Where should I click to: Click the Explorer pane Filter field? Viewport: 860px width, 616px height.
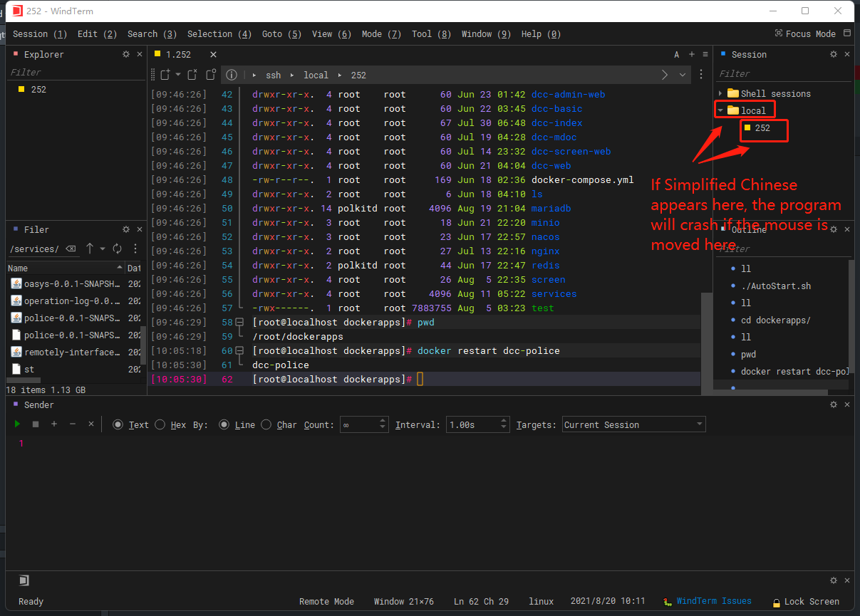75,72
